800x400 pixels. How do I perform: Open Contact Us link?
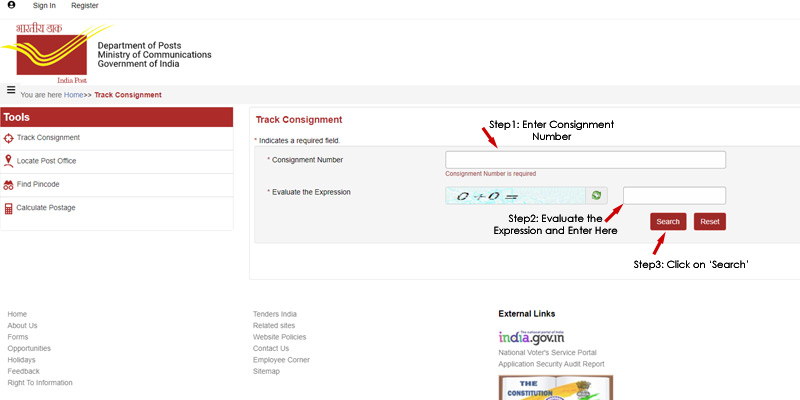point(271,348)
